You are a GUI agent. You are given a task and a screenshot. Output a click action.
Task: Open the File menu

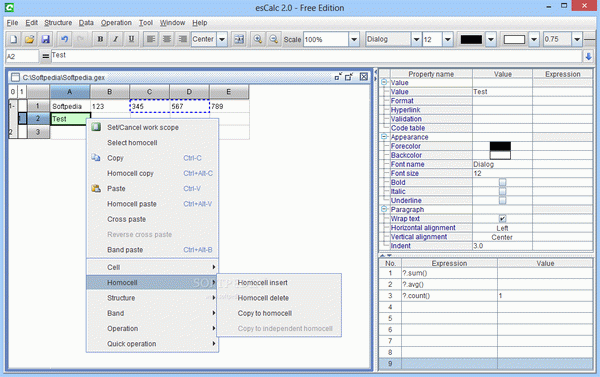pyautogui.click(x=12, y=23)
